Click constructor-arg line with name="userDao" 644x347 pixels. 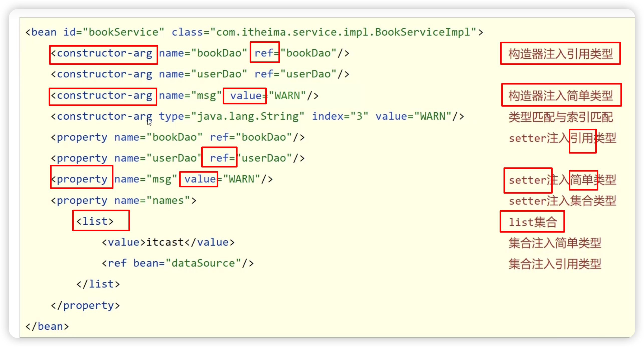pos(200,74)
